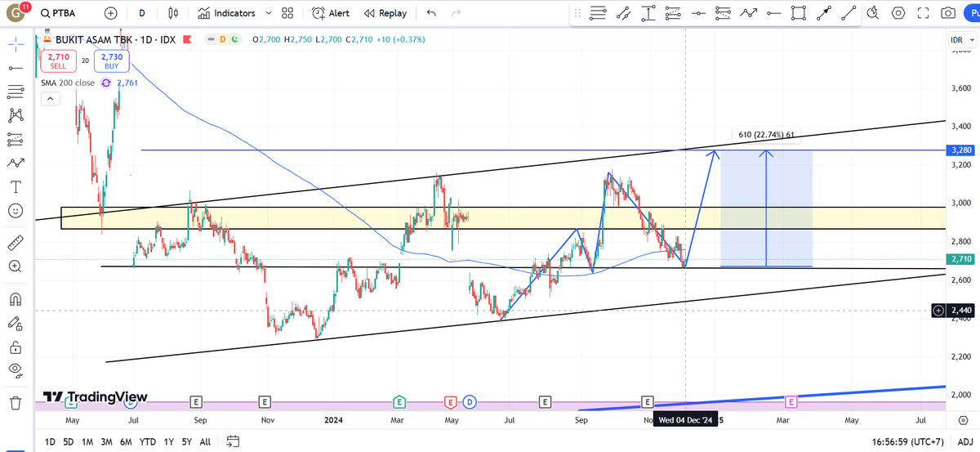Open the go-to-date calendar icon
This screenshot has height=452, width=980.
[x=234, y=441]
